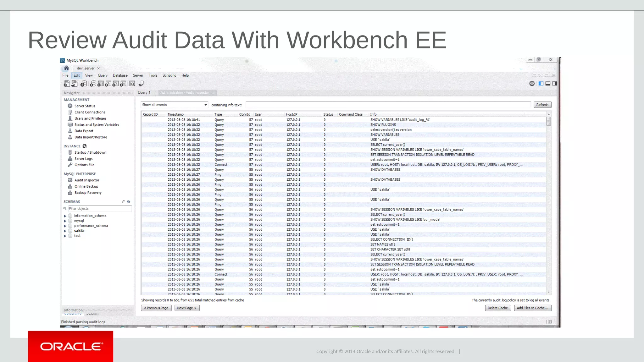Go to Next Page
The image size is (644, 362).
click(x=187, y=308)
